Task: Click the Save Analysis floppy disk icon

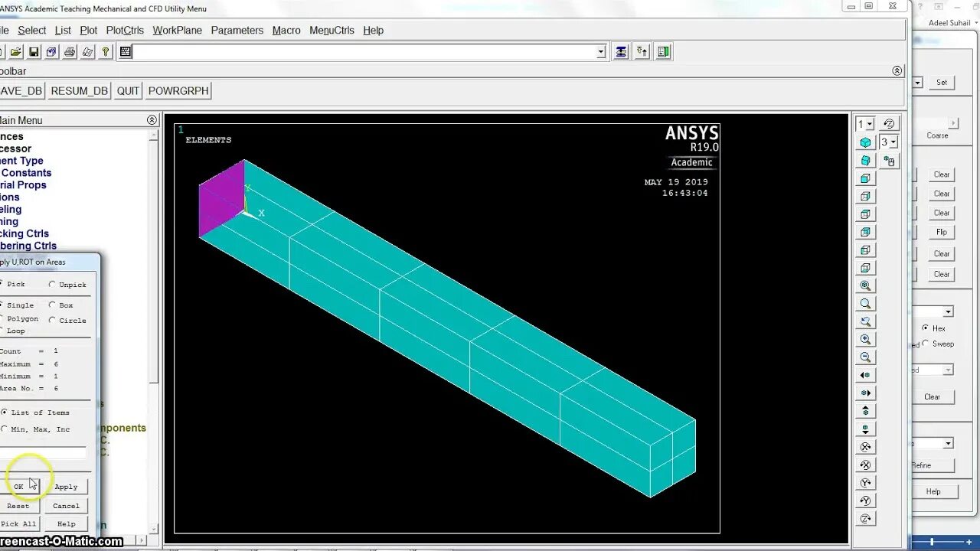Action: (34, 52)
